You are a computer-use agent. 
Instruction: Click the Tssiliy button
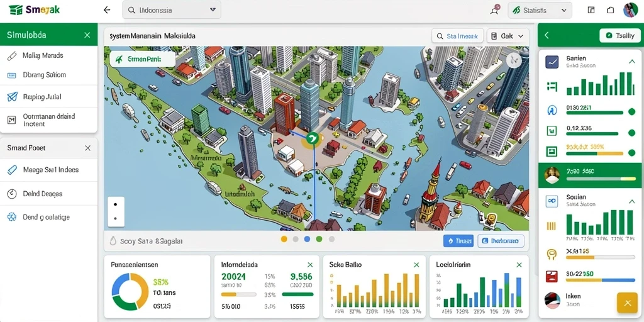tap(619, 36)
